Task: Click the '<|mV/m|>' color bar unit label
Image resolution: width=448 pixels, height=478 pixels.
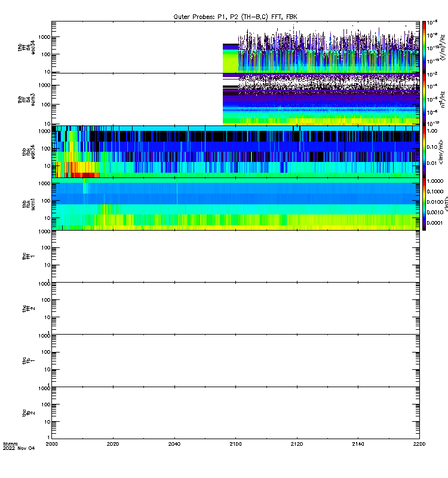Action: (441, 152)
